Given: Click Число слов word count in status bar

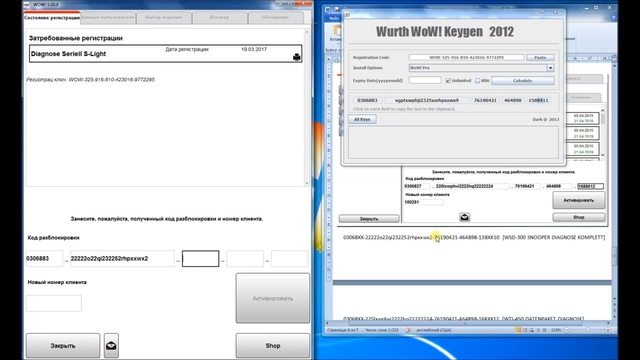Looking at the screenshot, I should pos(381,330).
